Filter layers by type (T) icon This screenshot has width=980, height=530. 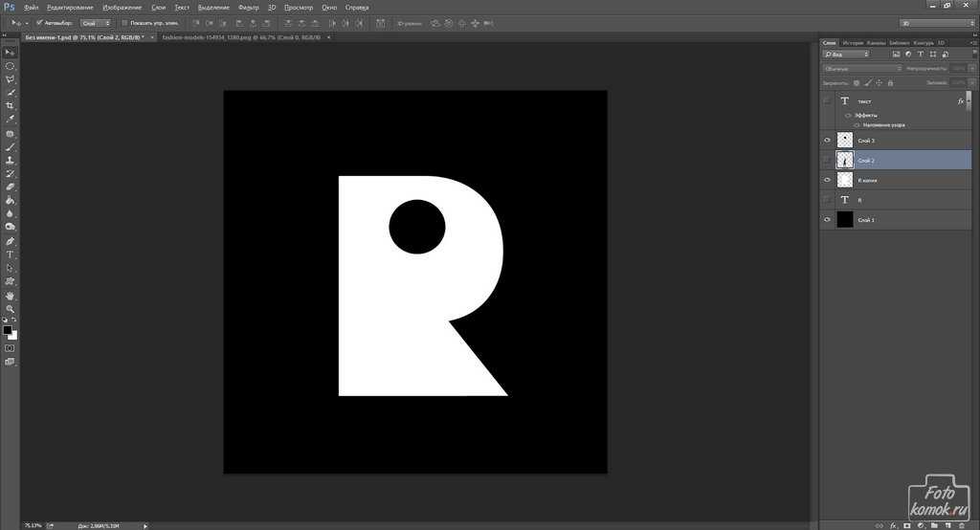pos(920,55)
